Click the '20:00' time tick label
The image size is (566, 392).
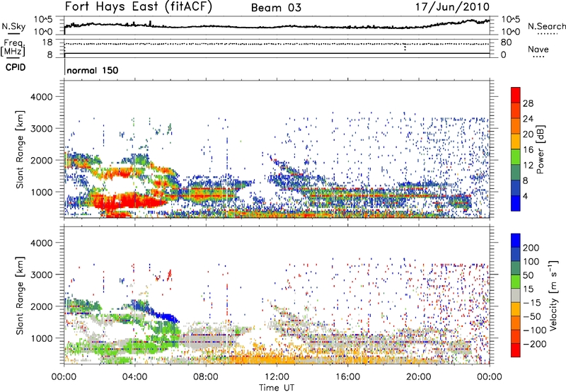(x=419, y=377)
